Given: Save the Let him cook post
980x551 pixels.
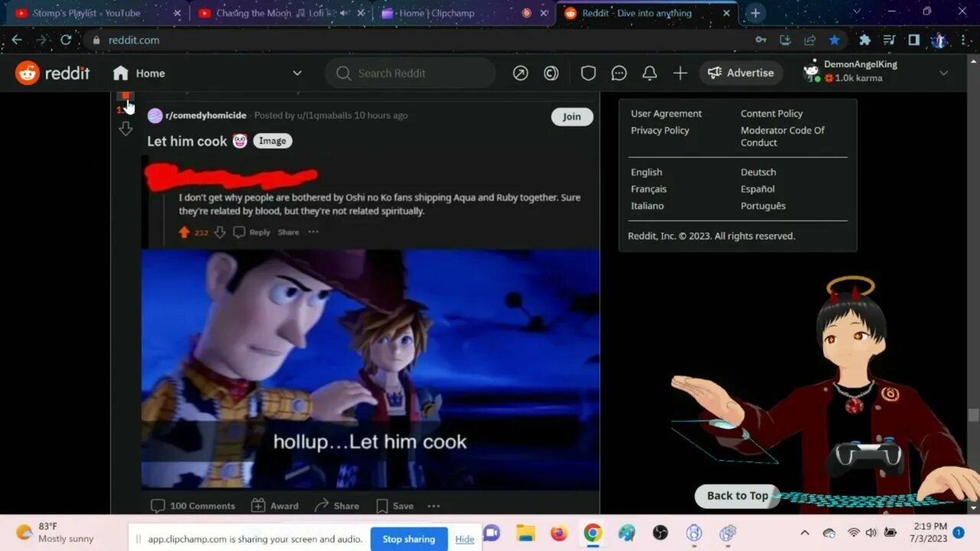Looking at the screenshot, I should point(395,506).
